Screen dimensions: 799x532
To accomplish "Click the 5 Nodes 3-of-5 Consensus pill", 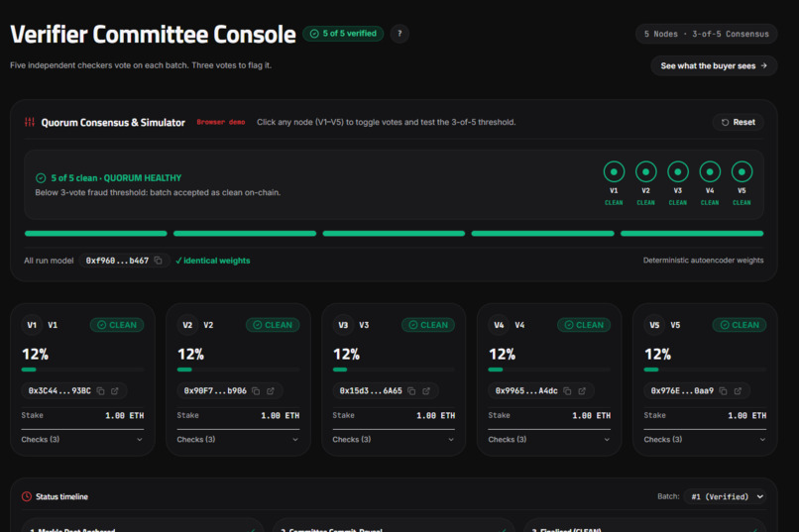I will point(706,34).
